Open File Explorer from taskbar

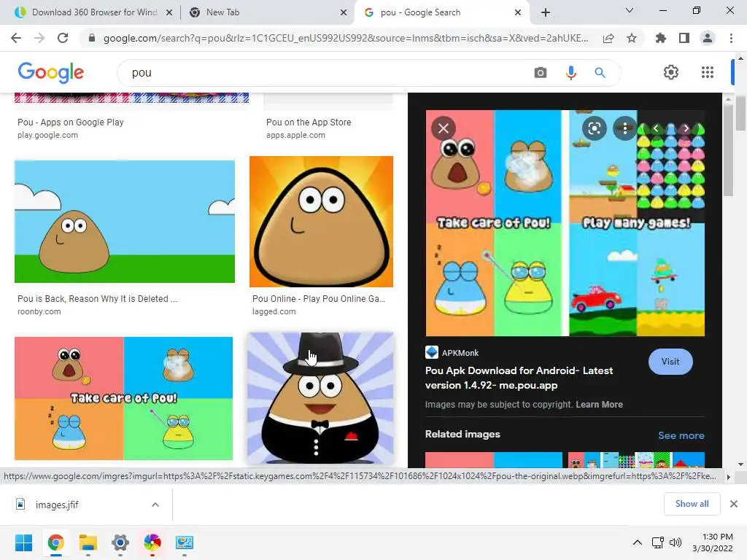point(88,542)
